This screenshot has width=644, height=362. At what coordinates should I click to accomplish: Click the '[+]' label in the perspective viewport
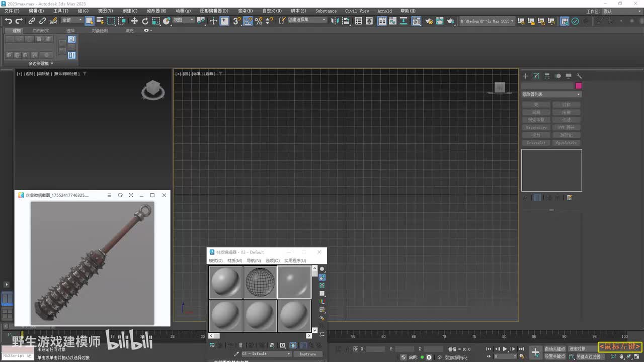[x=19, y=74]
